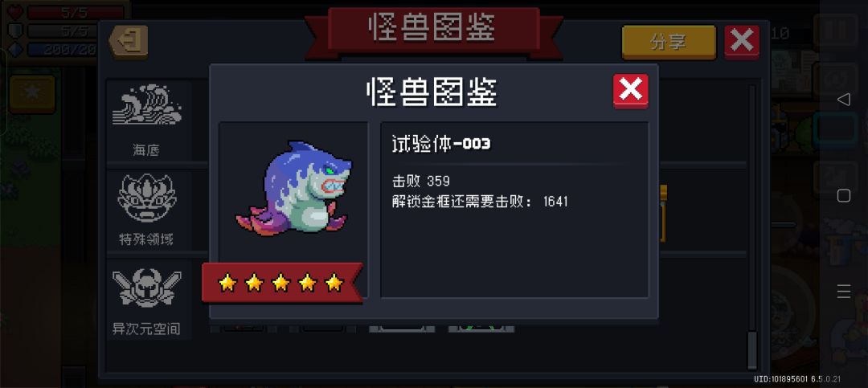
Task: Click the monster list scrollbar
Action: coord(751,227)
